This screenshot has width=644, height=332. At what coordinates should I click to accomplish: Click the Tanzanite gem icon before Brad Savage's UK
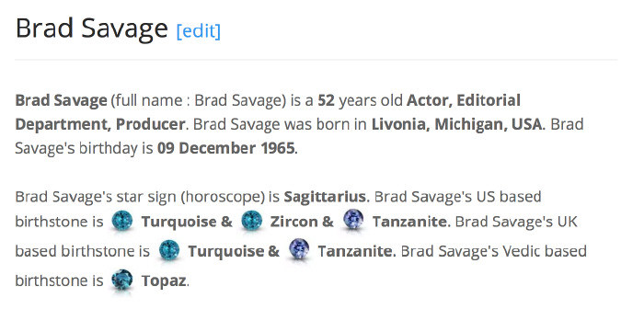click(353, 220)
